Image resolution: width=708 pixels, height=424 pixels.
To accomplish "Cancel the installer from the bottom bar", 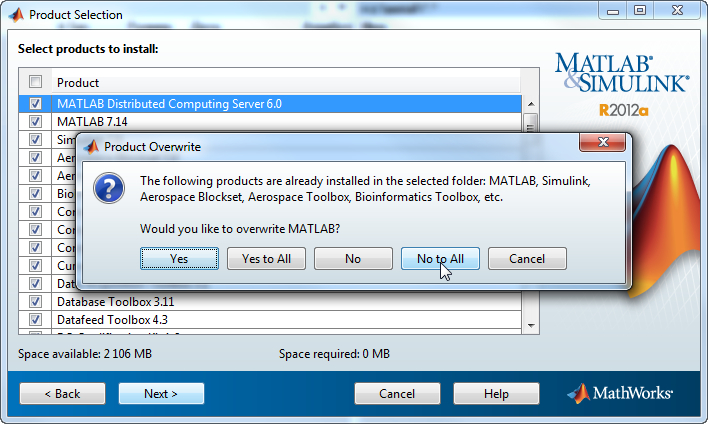I will pyautogui.click(x=397, y=394).
